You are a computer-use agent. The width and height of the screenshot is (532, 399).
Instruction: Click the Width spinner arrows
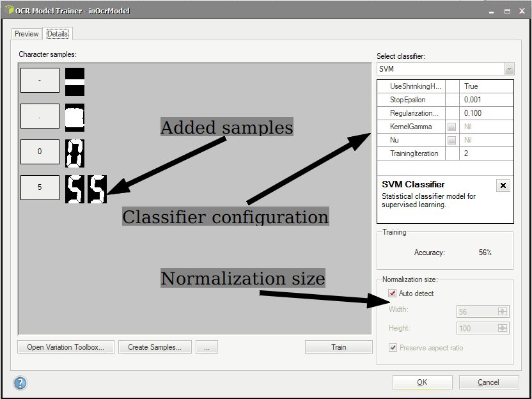point(503,311)
